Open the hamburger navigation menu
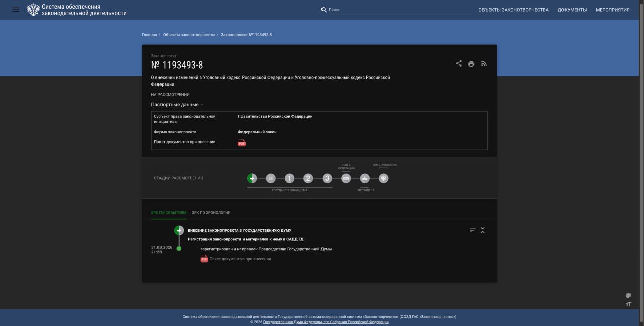The width and height of the screenshot is (644, 326). (x=16, y=10)
